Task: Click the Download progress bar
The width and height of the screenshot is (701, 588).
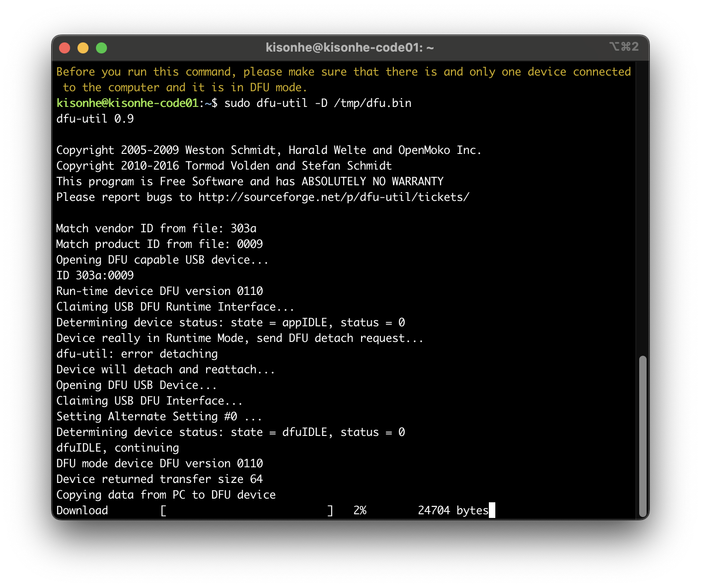Action: point(247,511)
